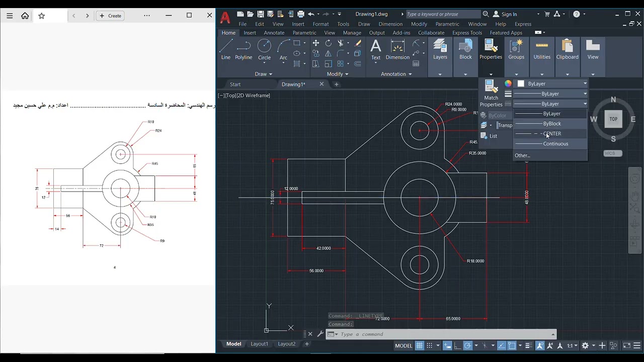This screenshot has width=644, height=362.
Task: Click the Scale tool icon
Action: tap(328, 64)
